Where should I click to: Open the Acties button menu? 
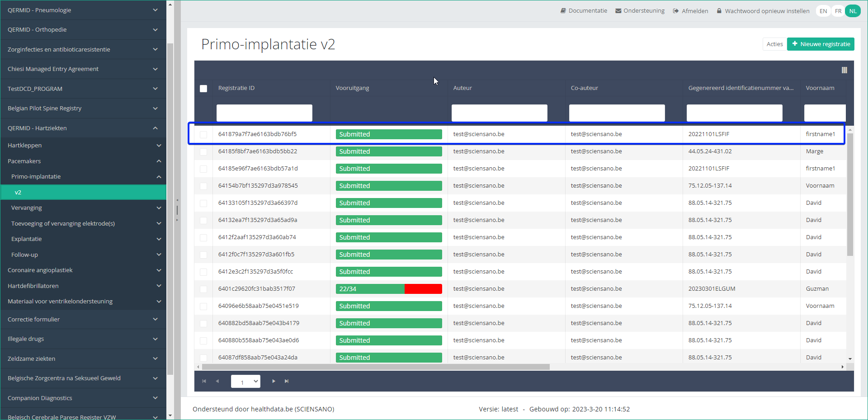coord(774,44)
